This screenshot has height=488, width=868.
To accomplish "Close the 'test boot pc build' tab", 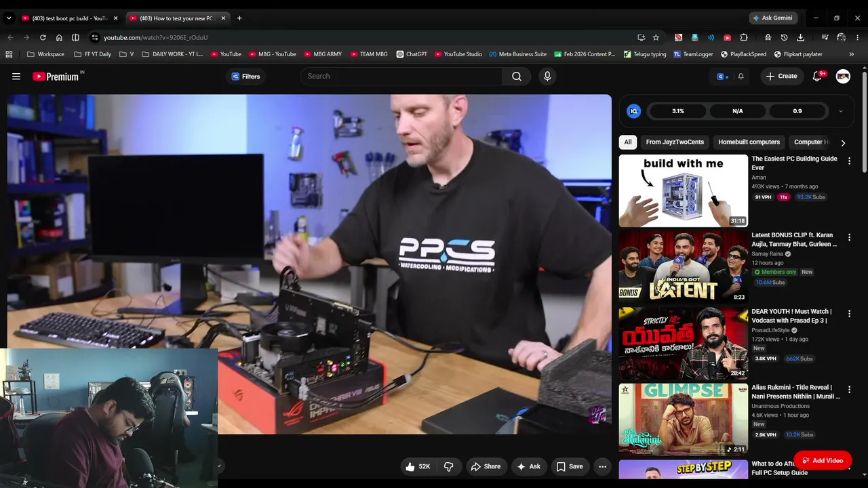I will 115,18.
